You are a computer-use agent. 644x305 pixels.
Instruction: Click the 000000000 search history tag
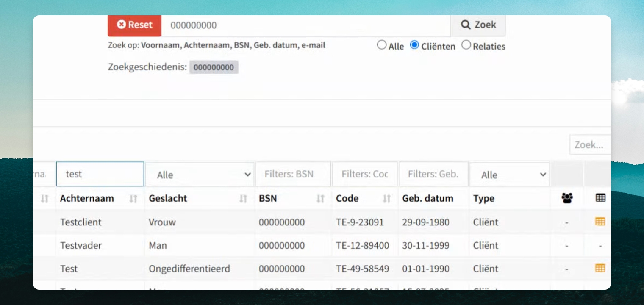click(214, 67)
